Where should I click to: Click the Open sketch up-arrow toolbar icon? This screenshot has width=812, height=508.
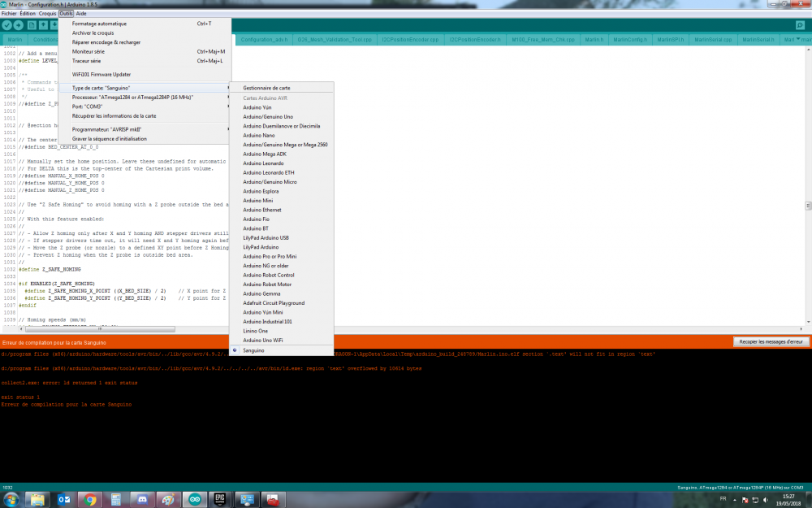point(43,25)
